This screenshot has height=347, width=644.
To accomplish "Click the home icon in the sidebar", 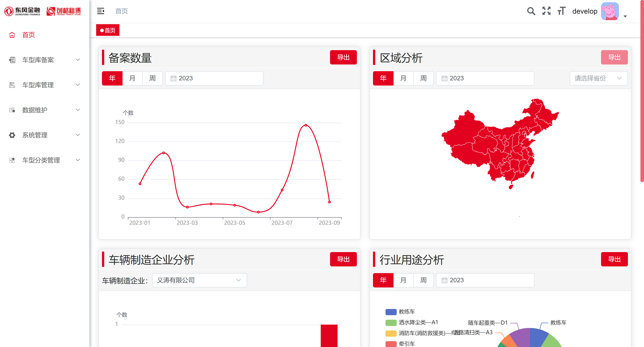I will (x=12, y=35).
